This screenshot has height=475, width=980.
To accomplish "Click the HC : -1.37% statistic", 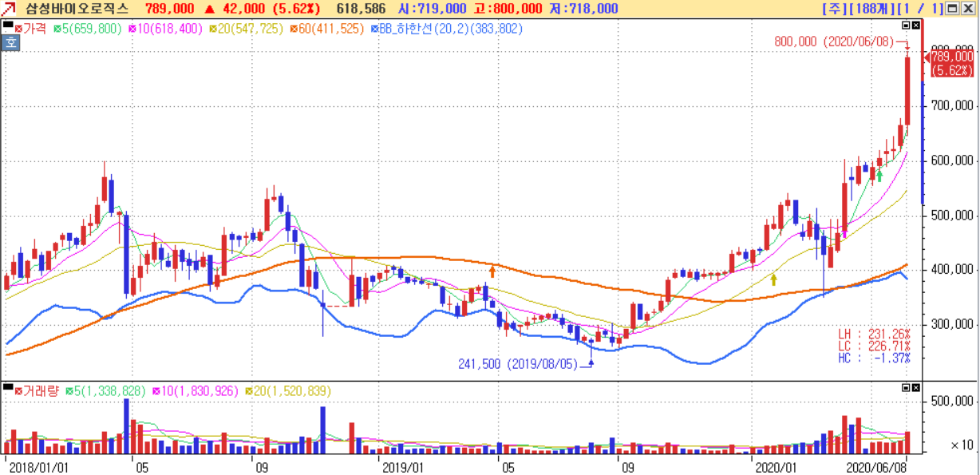I will pyautogui.click(x=874, y=358).
